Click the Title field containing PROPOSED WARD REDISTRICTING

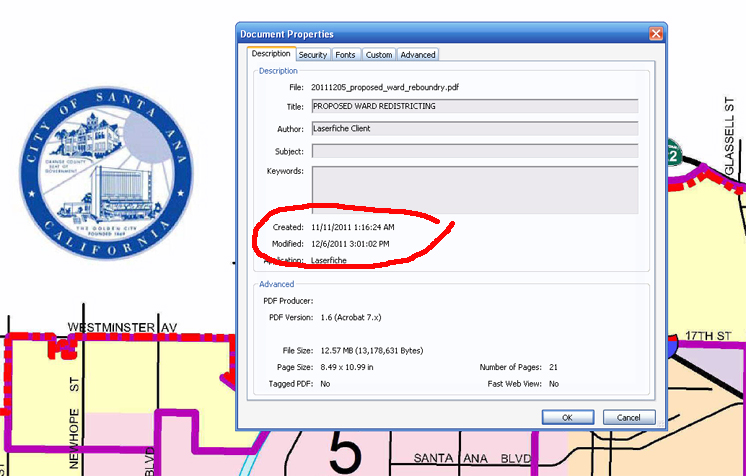point(474,106)
